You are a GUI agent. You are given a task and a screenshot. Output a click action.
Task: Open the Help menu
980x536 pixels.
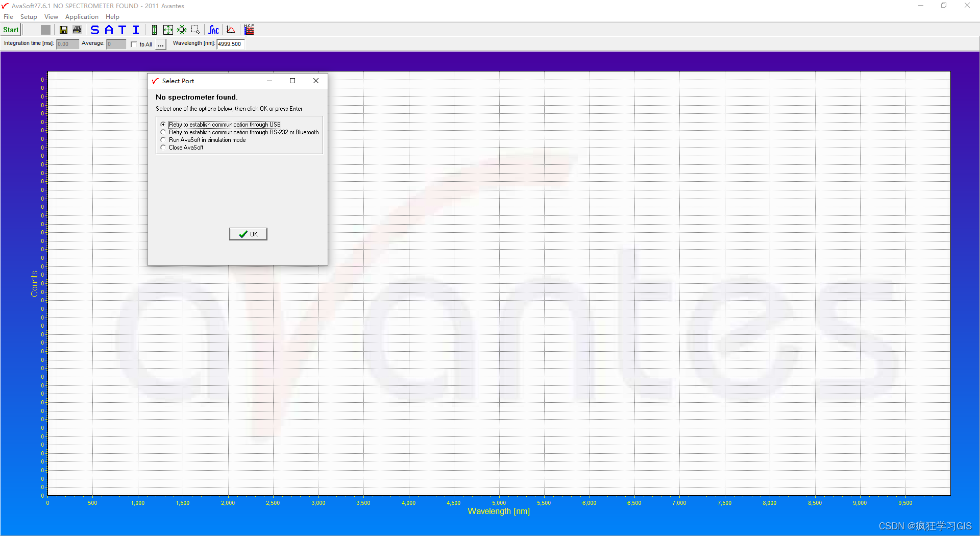click(112, 17)
